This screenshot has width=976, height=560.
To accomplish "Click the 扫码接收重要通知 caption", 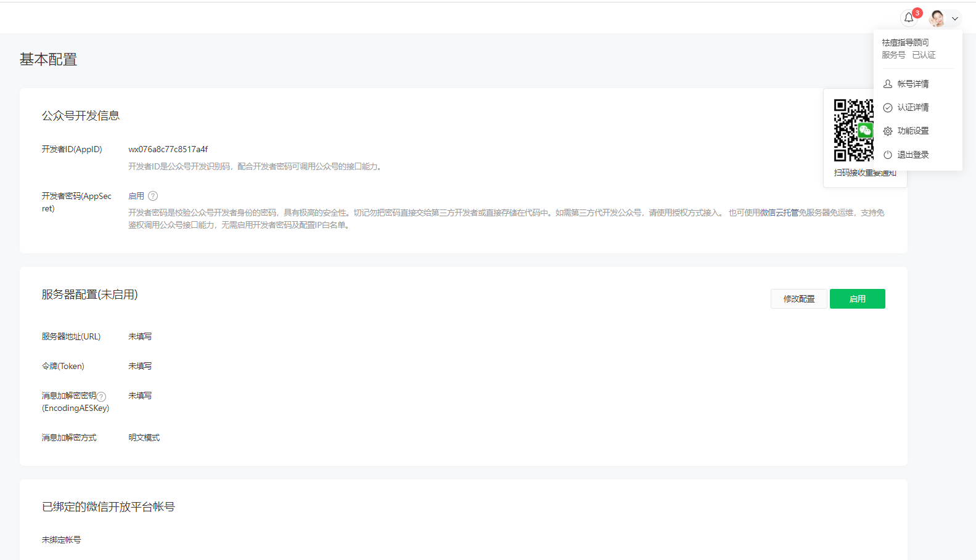I will (865, 172).
